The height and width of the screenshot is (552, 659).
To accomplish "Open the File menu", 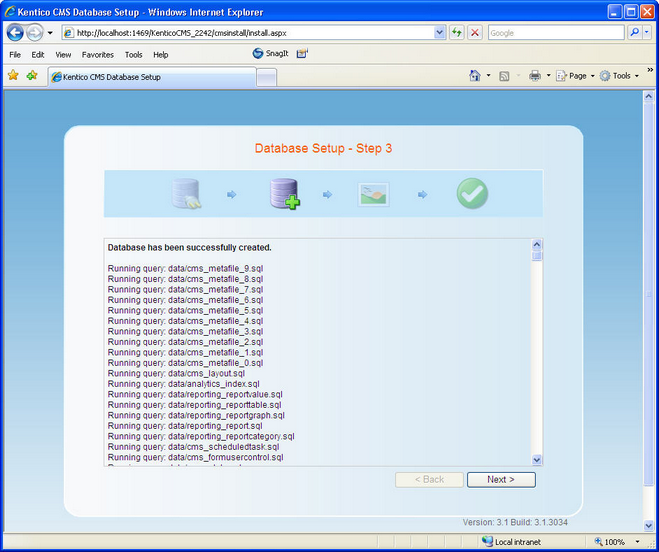I will 15,55.
